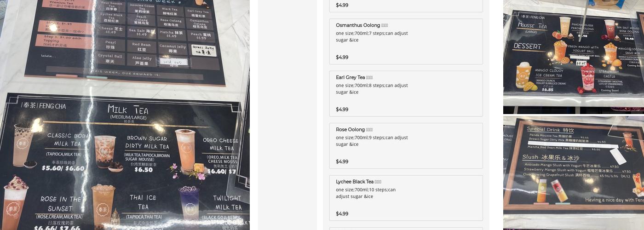Click the $4.99 price under Rose Oolong

[342, 162]
